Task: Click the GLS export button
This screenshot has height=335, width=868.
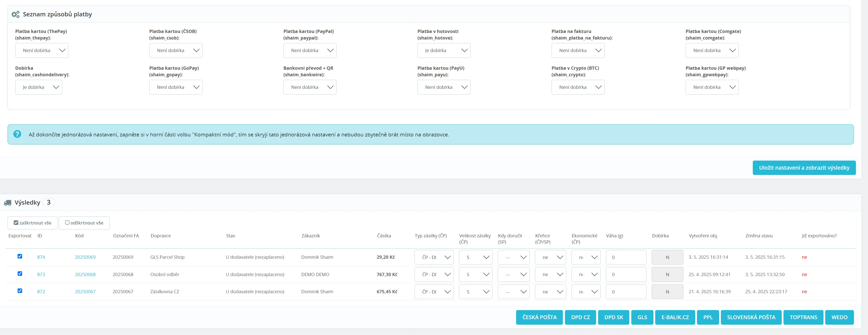Action: tap(642, 317)
